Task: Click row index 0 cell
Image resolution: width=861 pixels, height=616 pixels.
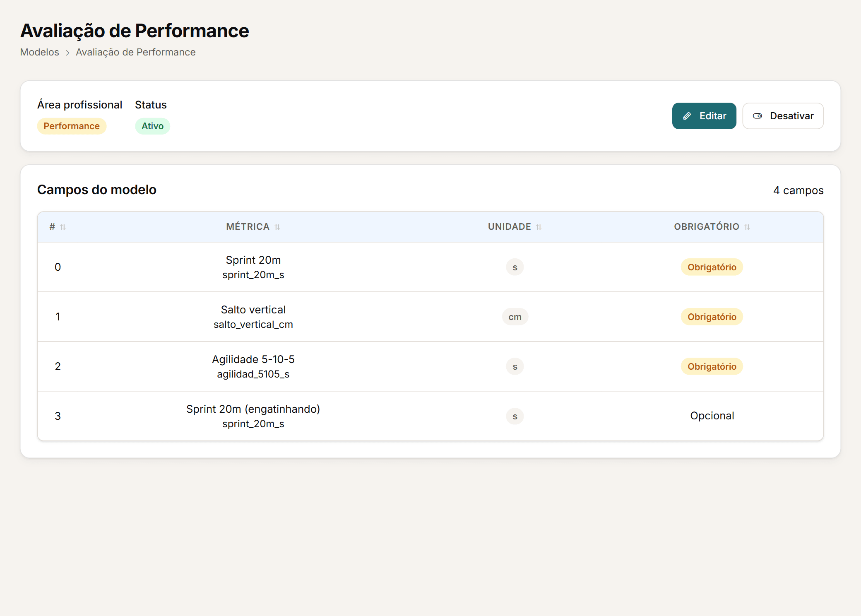Action: click(x=58, y=267)
